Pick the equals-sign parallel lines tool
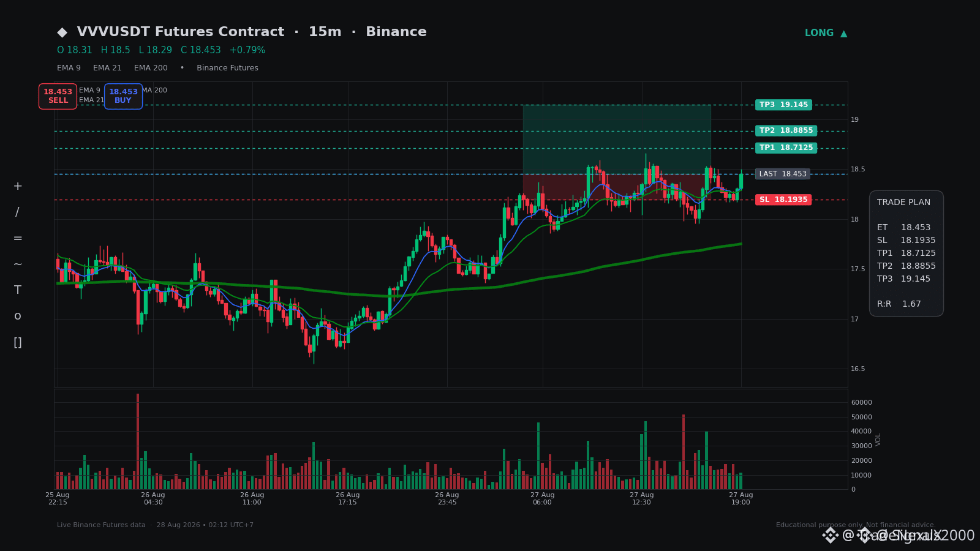The width and height of the screenshot is (980, 551). click(18, 238)
